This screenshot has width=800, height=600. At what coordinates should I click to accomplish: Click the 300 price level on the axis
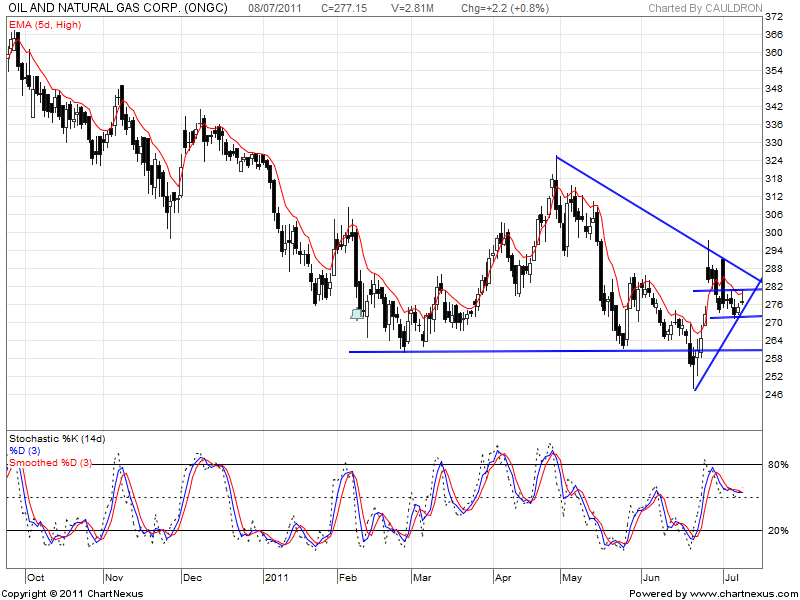[x=774, y=233]
